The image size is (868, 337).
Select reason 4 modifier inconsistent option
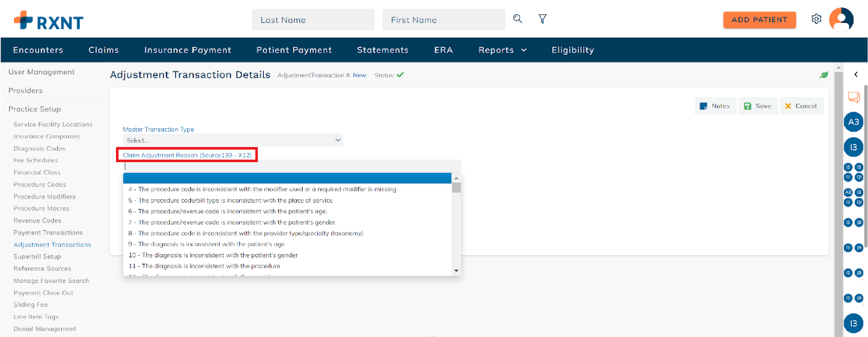pyautogui.click(x=262, y=189)
